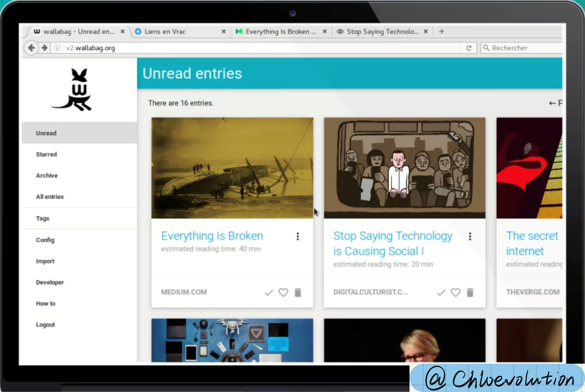Open Import in the sidebar
The width and height of the screenshot is (585, 392).
tap(79, 261)
